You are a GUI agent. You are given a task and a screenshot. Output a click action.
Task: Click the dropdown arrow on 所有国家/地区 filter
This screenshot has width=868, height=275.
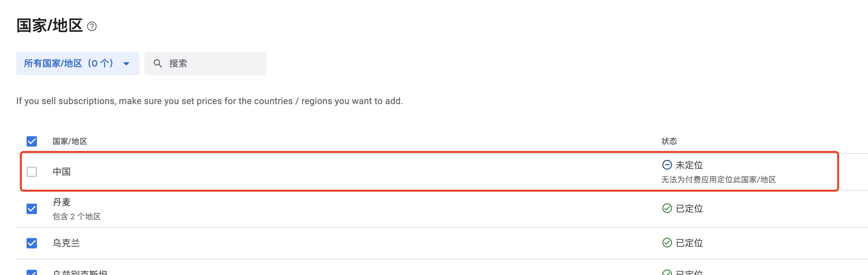(126, 64)
